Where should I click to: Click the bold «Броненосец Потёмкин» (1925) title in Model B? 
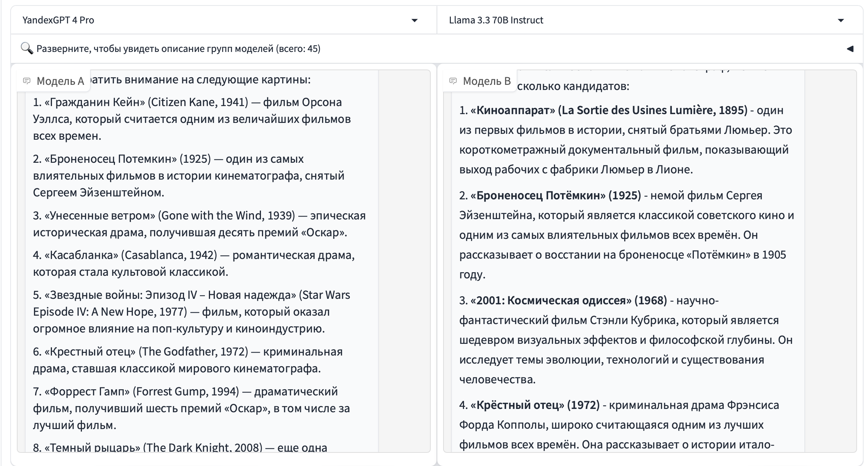[x=555, y=195]
